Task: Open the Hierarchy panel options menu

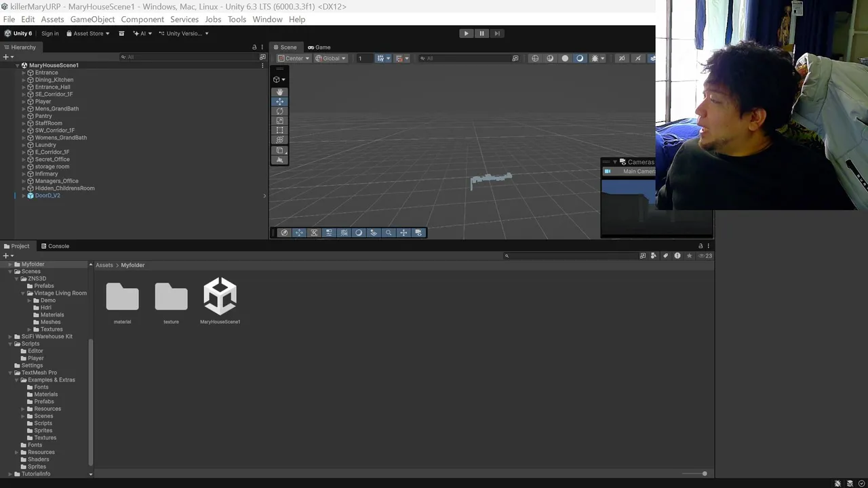Action: pos(262,47)
